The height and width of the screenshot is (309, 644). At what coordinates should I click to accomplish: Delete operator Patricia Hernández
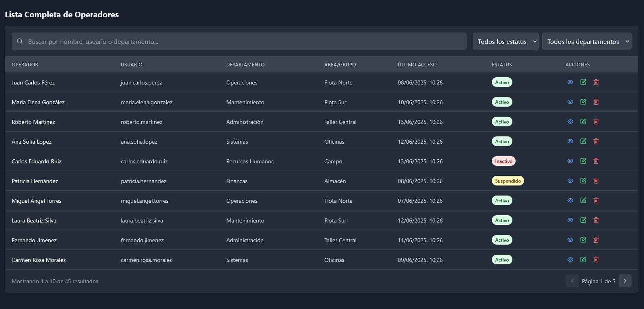pyautogui.click(x=596, y=181)
